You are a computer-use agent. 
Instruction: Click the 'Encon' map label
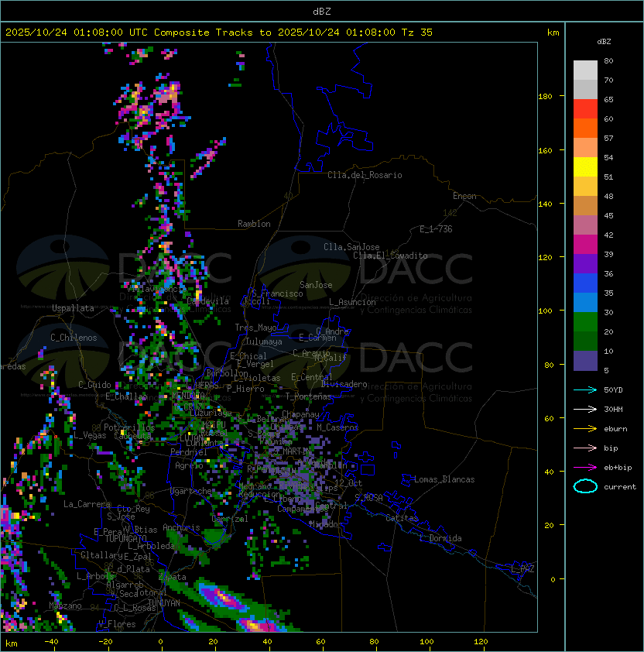[464, 196]
